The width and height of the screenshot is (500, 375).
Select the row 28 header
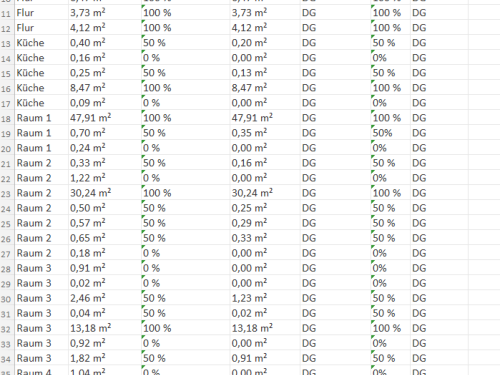pyautogui.click(x=7, y=268)
